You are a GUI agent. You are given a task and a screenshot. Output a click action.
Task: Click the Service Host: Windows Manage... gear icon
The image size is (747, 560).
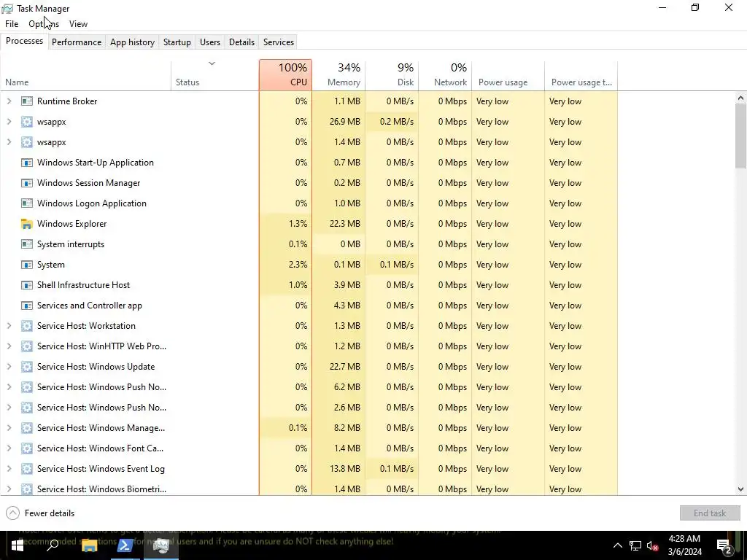(27, 428)
